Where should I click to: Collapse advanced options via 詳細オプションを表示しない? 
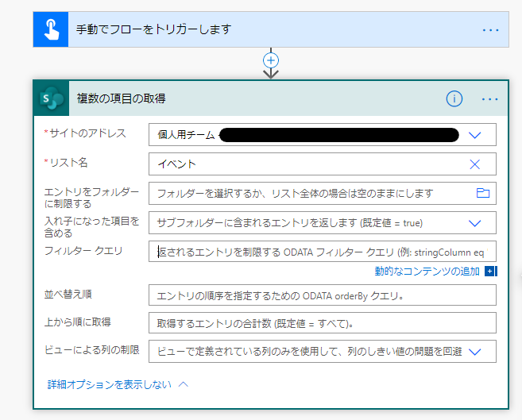click(x=118, y=385)
